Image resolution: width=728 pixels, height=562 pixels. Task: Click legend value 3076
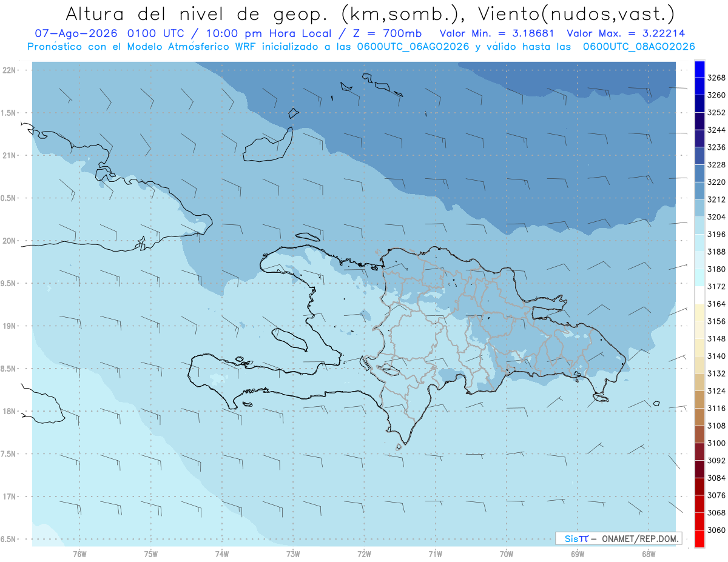(716, 495)
